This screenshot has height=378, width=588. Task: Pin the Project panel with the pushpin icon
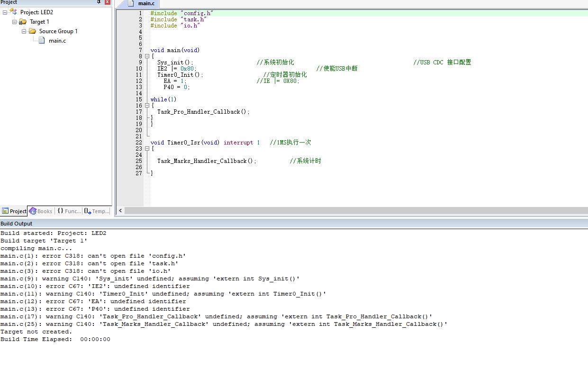99,2
